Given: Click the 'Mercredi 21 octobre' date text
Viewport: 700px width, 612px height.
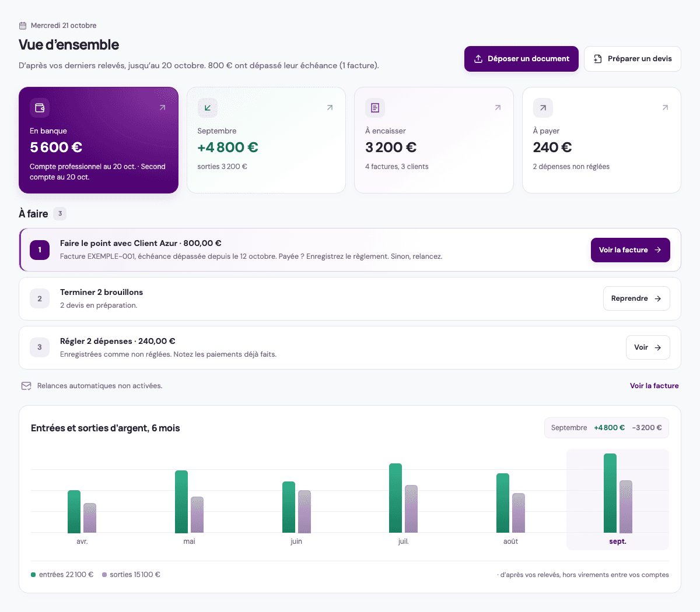Looking at the screenshot, I should tap(64, 26).
